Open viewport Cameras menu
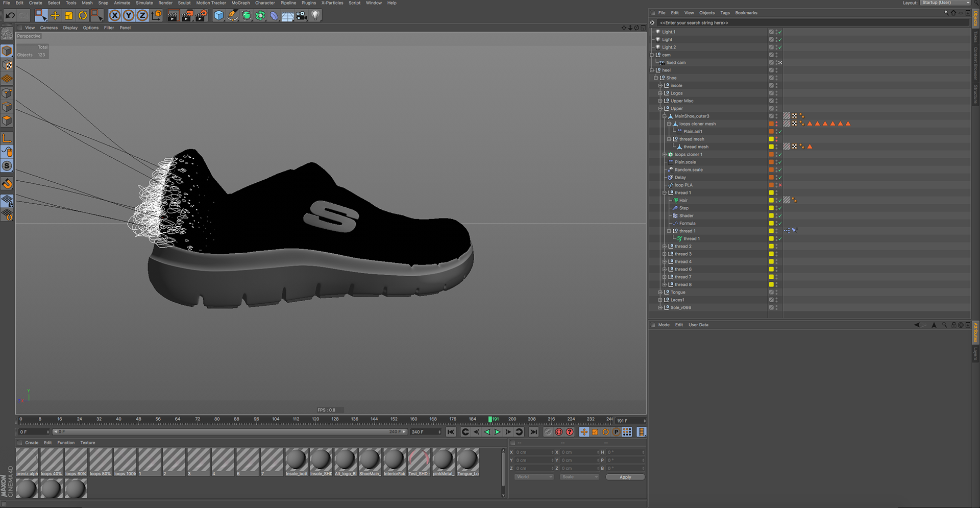 pyautogui.click(x=49, y=28)
